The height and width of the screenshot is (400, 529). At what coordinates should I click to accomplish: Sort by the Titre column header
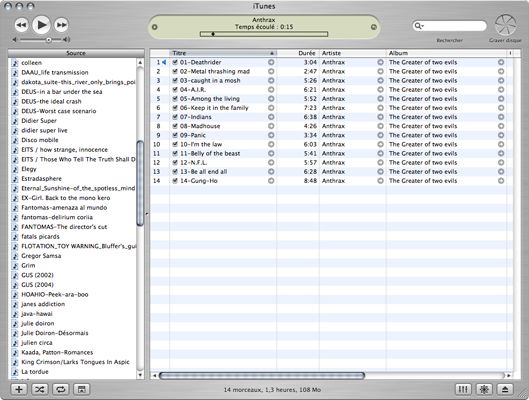(x=223, y=53)
